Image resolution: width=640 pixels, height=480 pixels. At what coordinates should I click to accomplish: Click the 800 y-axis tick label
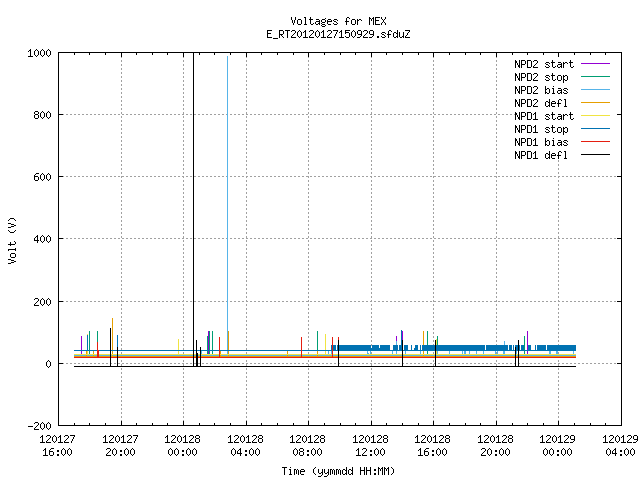point(42,115)
